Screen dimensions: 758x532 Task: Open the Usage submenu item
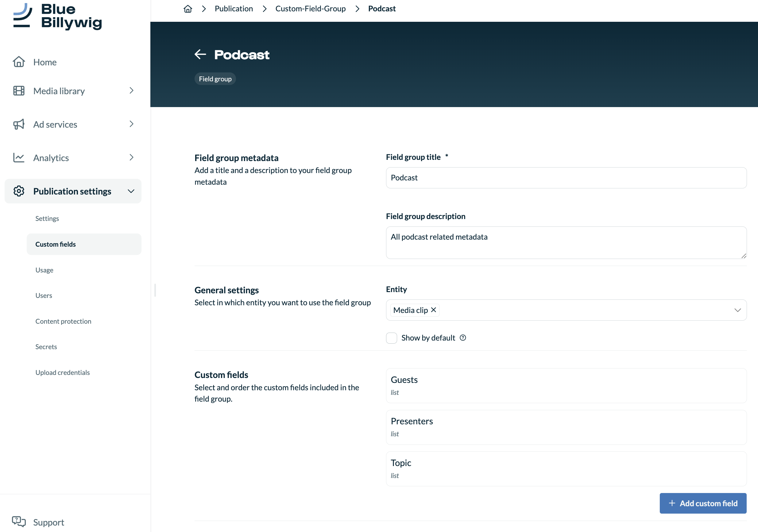[x=44, y=270]
